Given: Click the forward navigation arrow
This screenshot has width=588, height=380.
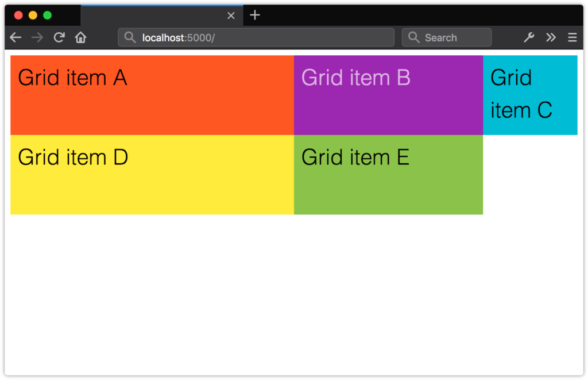Looking at the screenshot, I should tap(37, 37).
